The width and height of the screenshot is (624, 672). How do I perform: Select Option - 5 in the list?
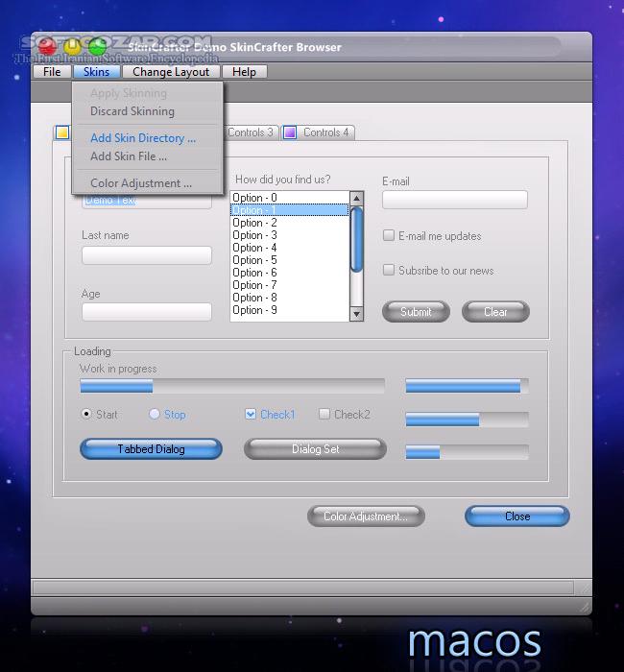click(x=290, y=260)
